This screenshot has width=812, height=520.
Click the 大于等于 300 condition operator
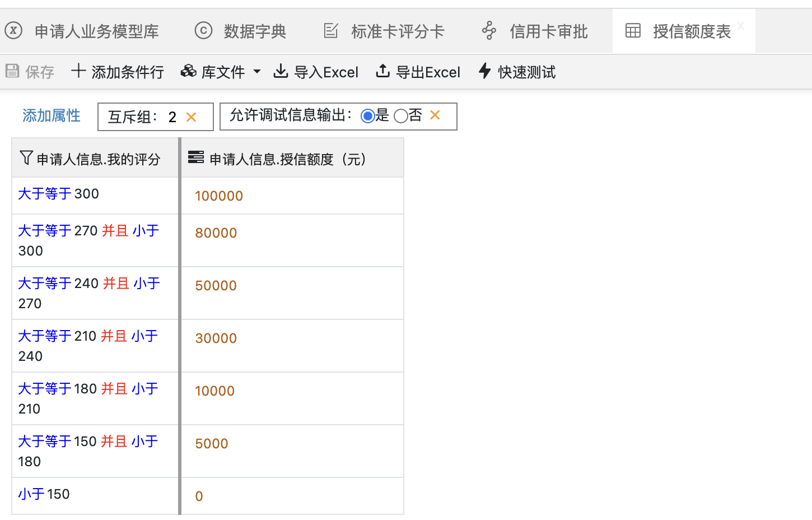(x=45, y=194)
